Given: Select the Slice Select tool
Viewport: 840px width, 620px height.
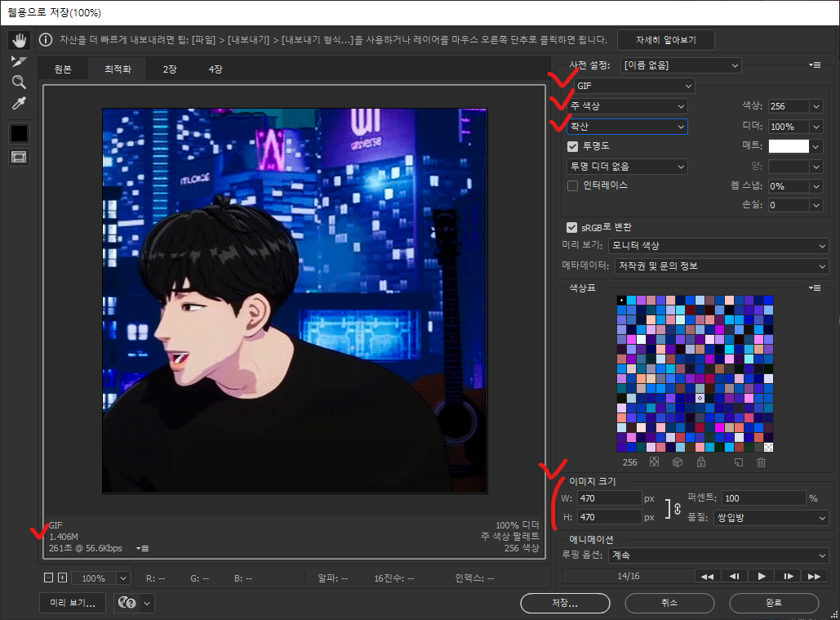Looking at the screenshot, I should [x=20, y=61].
